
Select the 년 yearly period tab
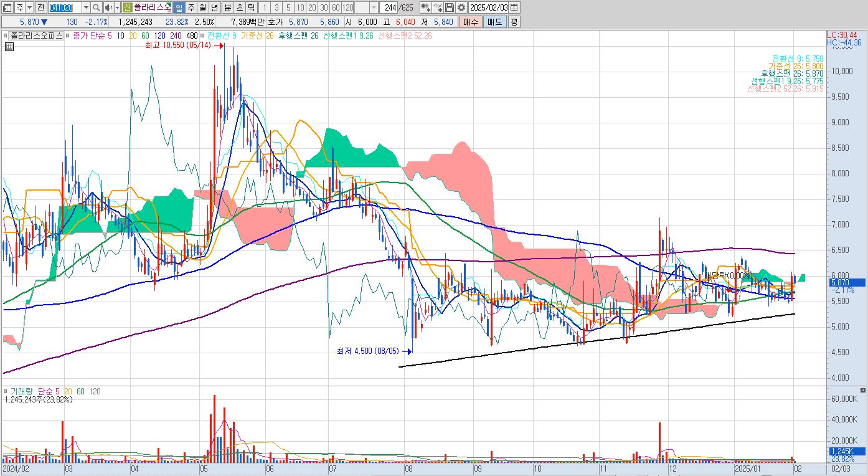(214, 7)
